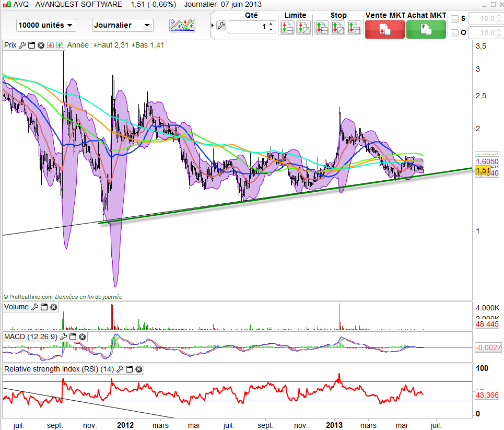Image resolution: width=504 pixels, height=430 pixels.
Task: Expand the trading panel arrow by the wrench
Action: [x=212, y=26]
